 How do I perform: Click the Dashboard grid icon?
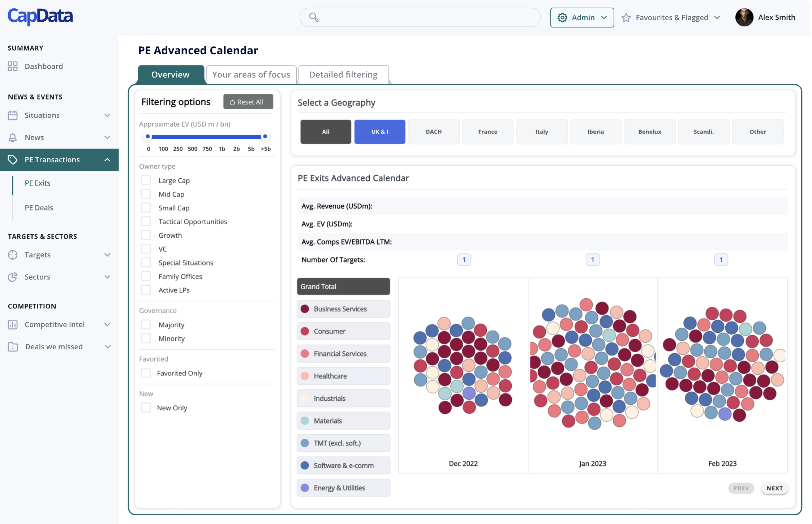(x=13, y=66)
